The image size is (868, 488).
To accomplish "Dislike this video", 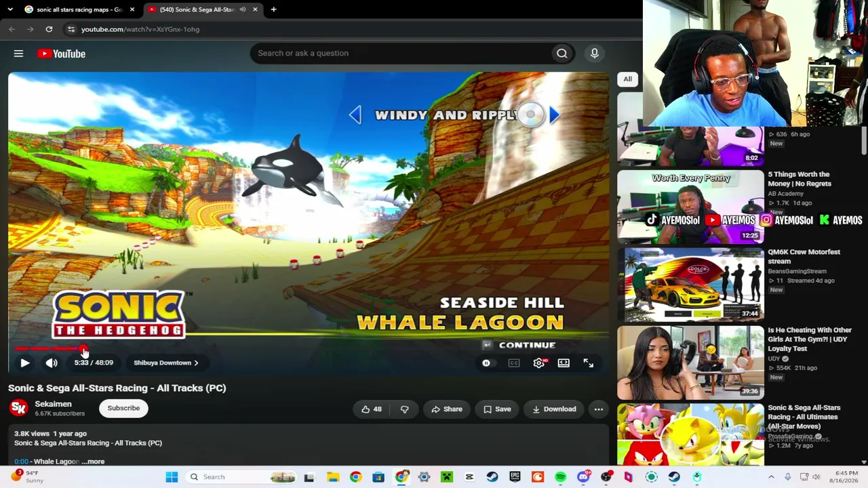I will click(404, 409).
